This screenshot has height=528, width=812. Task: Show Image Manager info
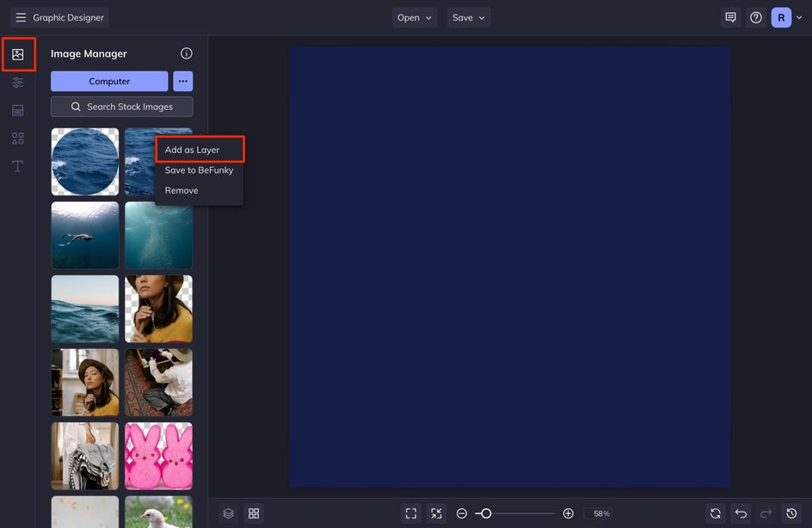pos(187,53)
